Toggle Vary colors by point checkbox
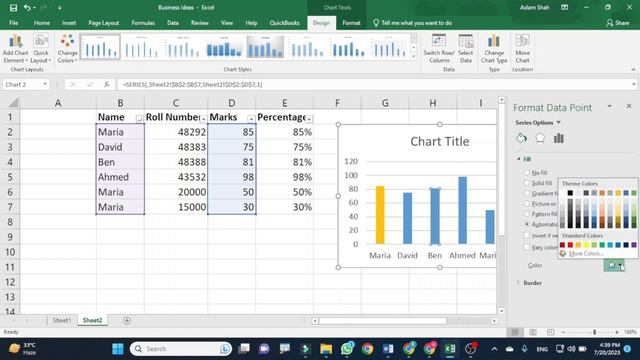Viewport: 640px width, 360px height. click(527, 247)
